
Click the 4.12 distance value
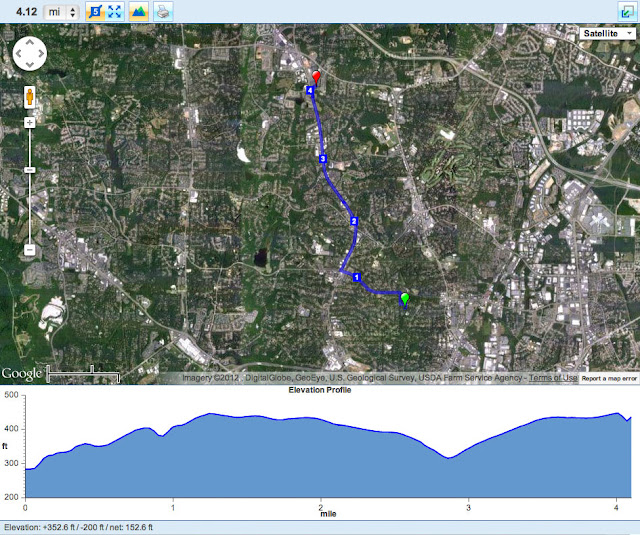point(27,11)
